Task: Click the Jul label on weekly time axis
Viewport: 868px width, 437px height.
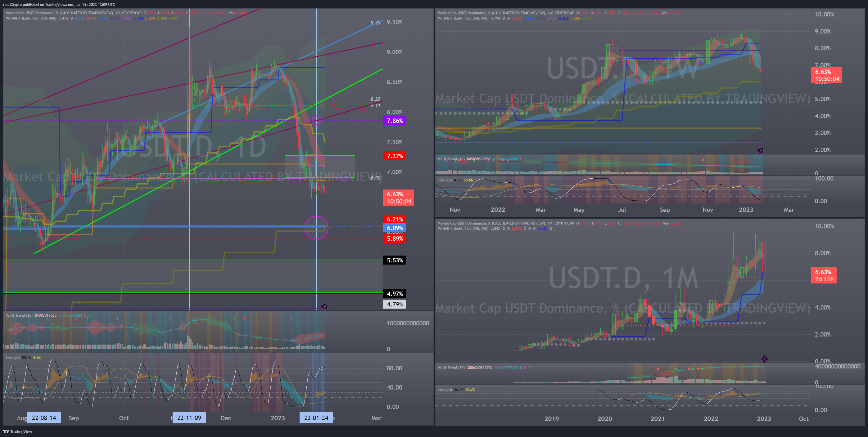Action: coord(622,209)
